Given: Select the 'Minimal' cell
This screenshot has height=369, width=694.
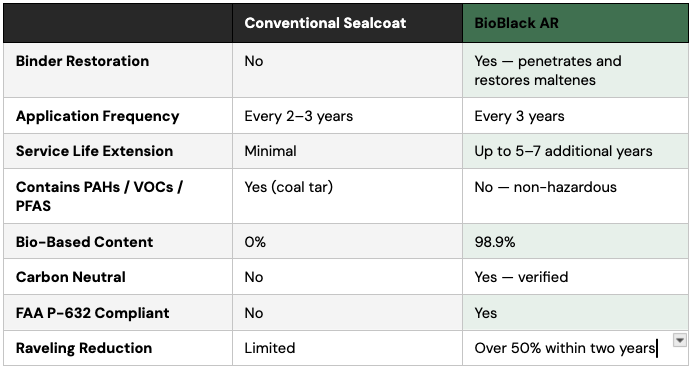Looking at the screenshot, I should tap(347, 151).
